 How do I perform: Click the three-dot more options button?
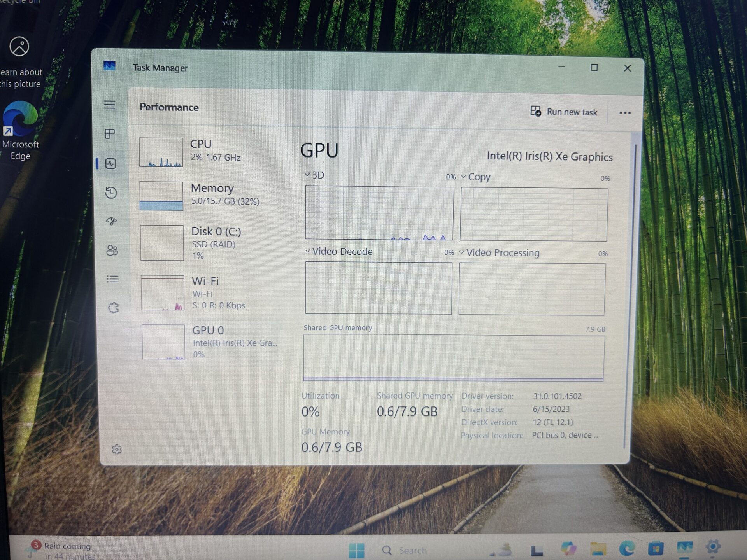(x=625, y=113)
